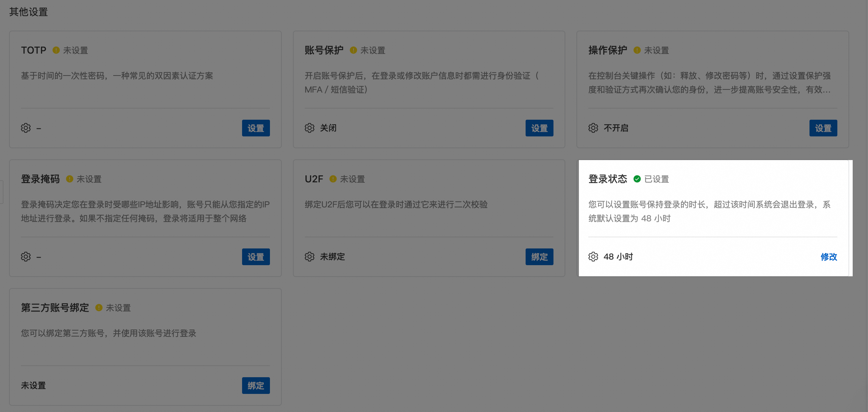
Task: Click the gear icon beside 48 小时
Action: click(593, 257)
